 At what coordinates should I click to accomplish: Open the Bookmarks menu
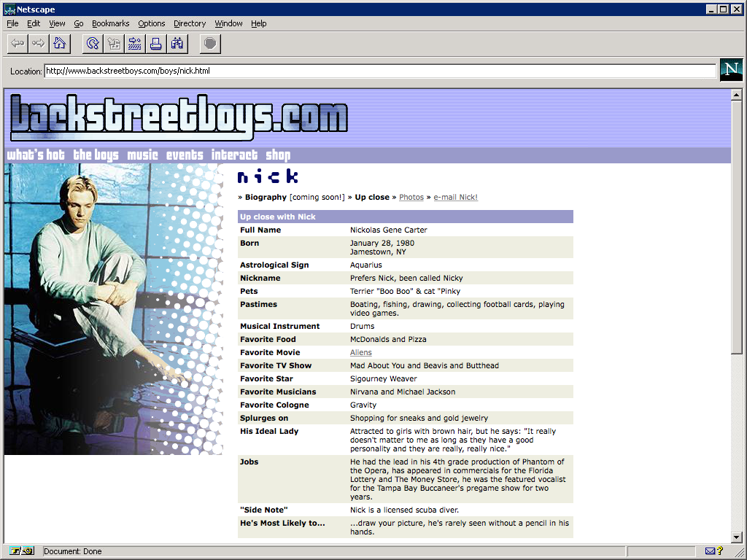110,23
